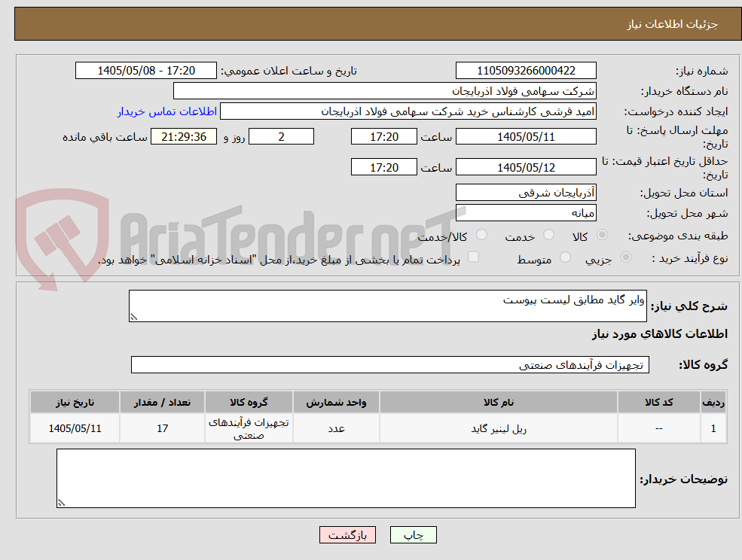The height and width of the screenshot is (560, 742).
Task: Click the نام کالا column header
Action: [x=498, y=402]
